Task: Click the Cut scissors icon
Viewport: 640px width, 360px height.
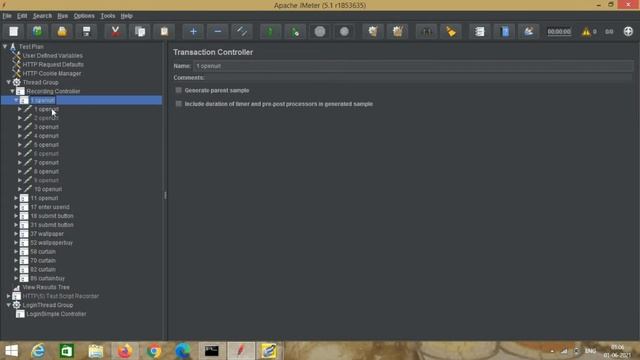Action: [x=115, y=31]
